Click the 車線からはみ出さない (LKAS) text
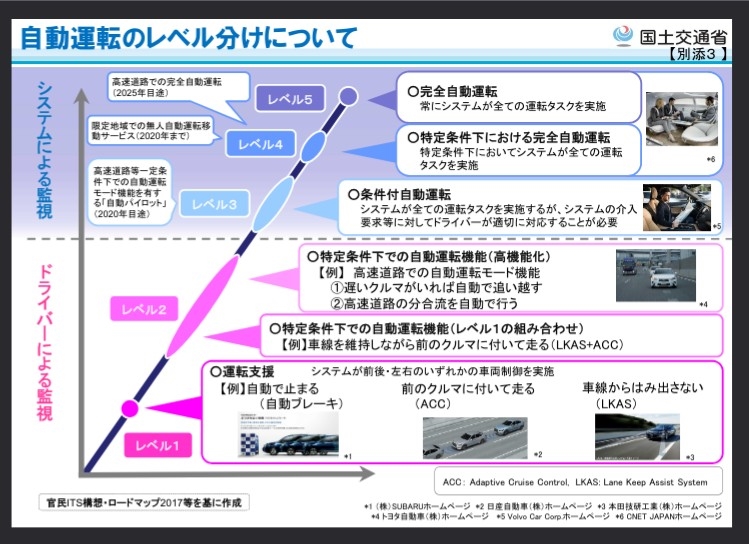This screenshot has width=749, height=544. [642, 395]
